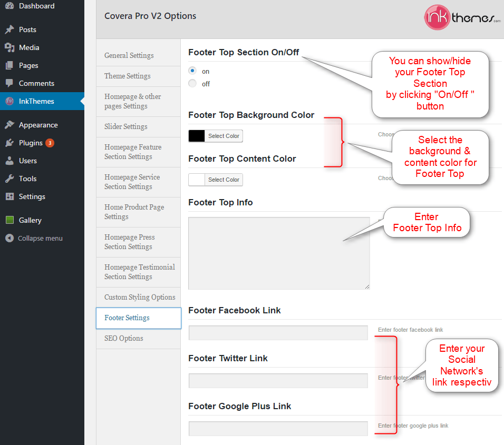
Task: Click the white content color swatch
Action: [197, 180]
